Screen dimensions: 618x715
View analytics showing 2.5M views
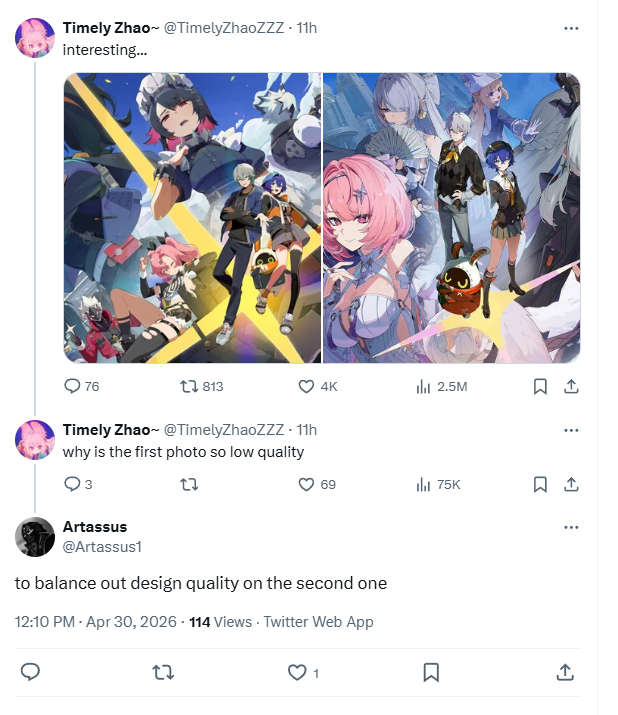[x=441, y=387]
